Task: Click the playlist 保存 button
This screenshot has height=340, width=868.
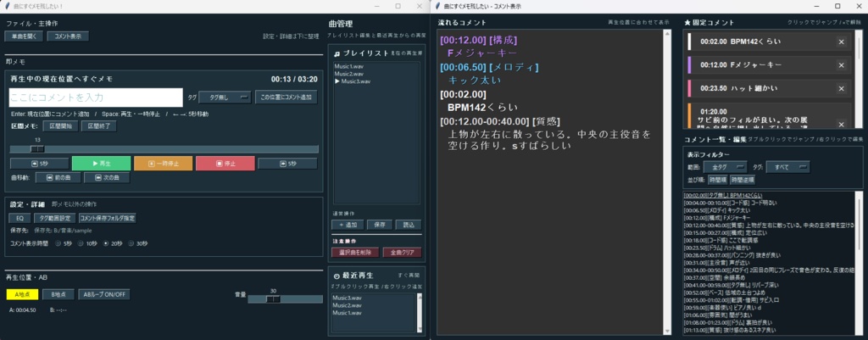Action: (x=379, y=225)
